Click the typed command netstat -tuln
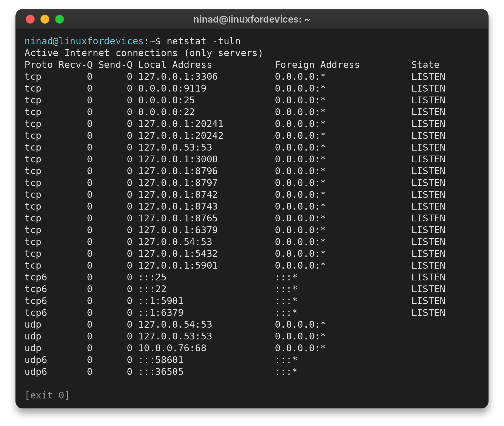504x426 pixels. point(204,41)
